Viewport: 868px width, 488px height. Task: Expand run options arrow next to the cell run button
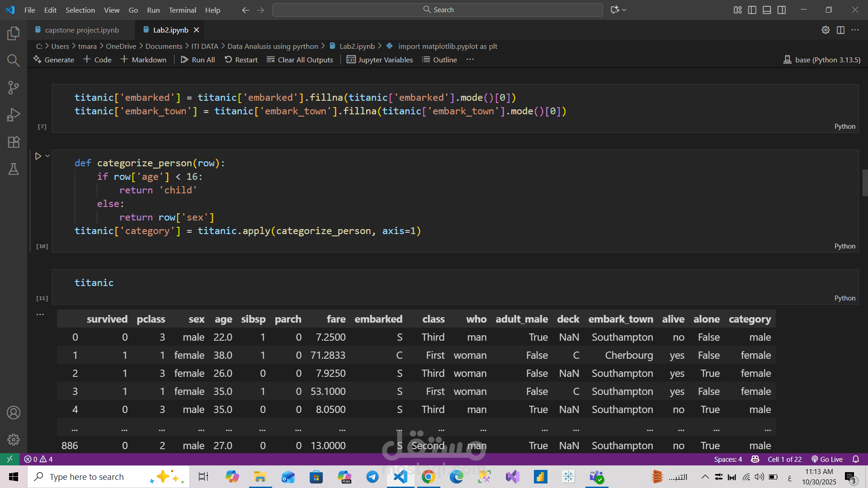[47, 156]
